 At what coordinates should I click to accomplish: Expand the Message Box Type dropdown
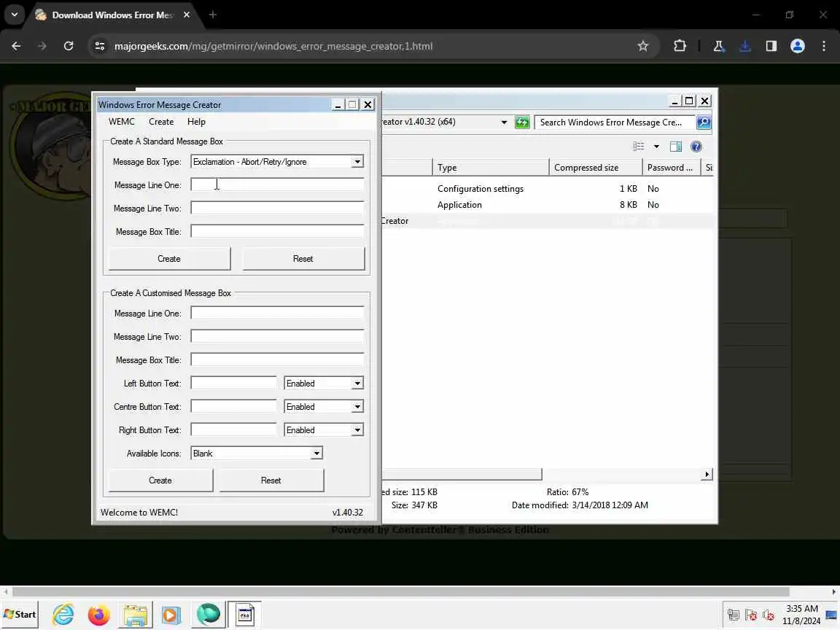coord(357,162)
